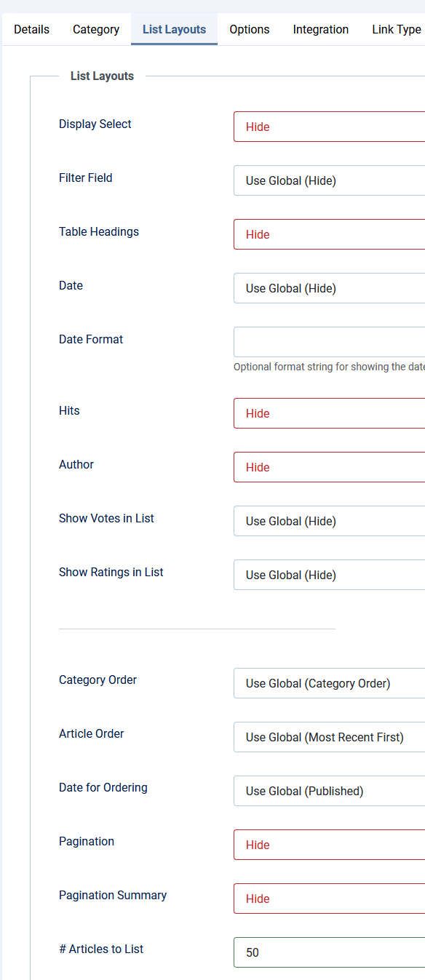Open the Hits dropdown
The image size is (425, 980).
tap(327, 413)
